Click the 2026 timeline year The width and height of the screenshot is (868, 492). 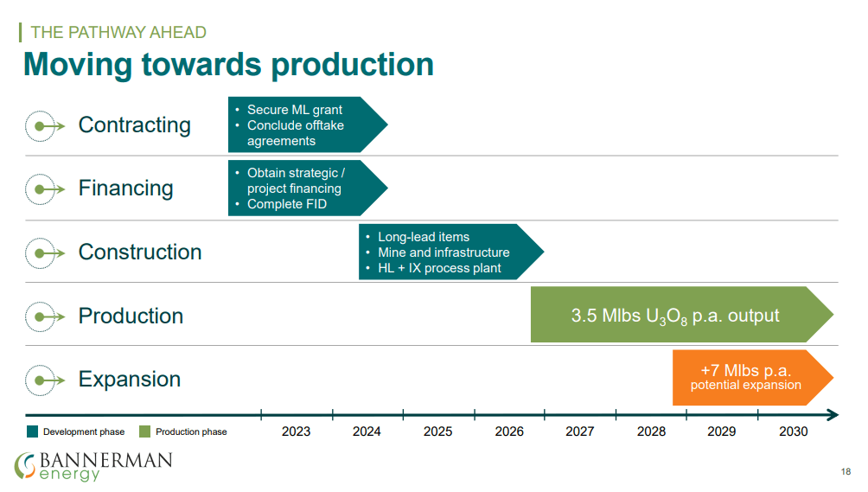pos(509,431)
